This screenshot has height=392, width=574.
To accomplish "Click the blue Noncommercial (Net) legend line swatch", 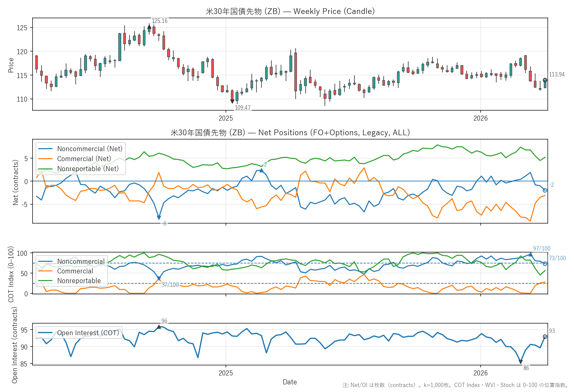I will [x=46, y=149].
